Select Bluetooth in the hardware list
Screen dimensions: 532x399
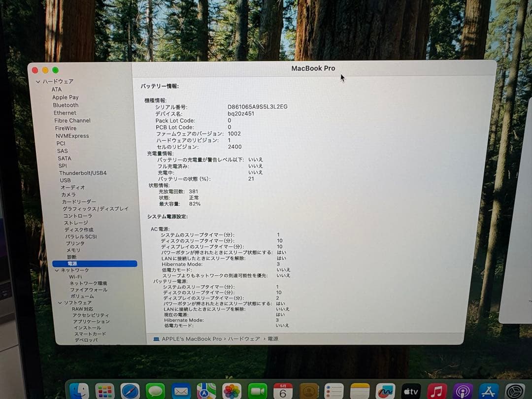coord(66,105)
